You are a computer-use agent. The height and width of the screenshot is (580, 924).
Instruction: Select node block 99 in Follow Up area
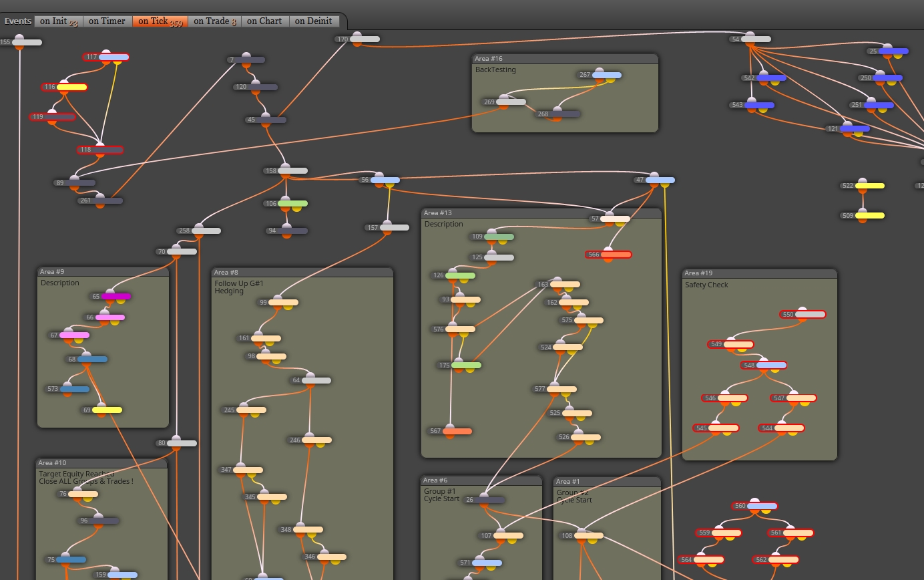coord(278,303)
